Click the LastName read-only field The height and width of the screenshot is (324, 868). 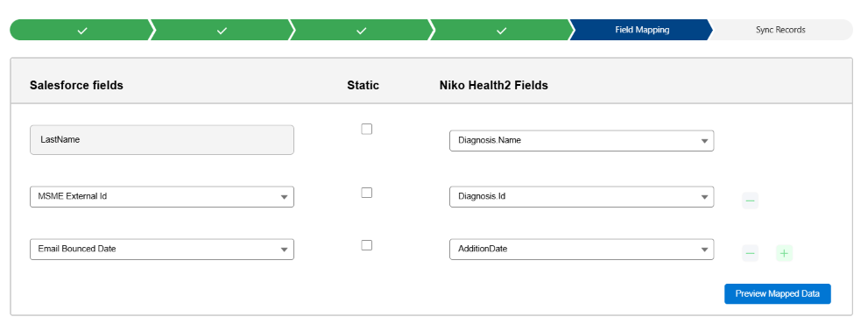coord(162,139)
